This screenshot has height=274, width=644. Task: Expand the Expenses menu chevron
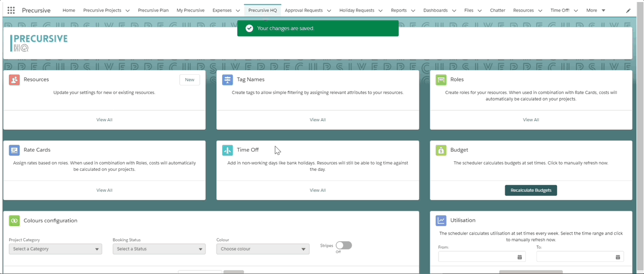point(238,11)
